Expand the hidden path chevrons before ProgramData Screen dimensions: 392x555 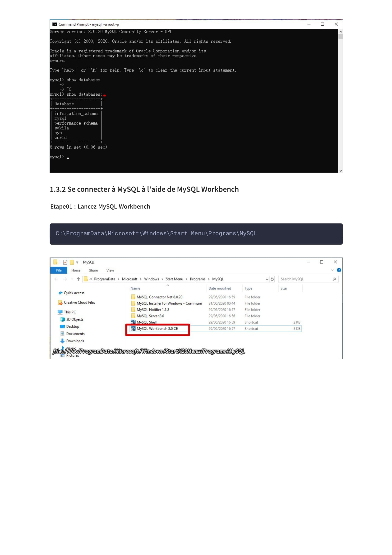(91, 279)
